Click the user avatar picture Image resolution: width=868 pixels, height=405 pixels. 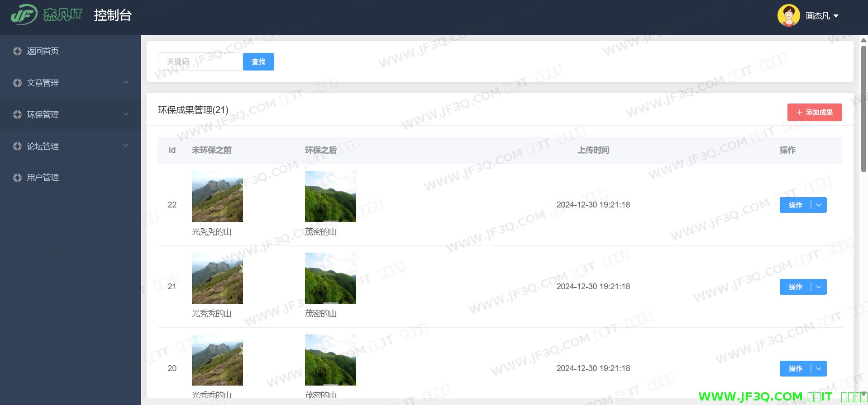tap(788, 16)
